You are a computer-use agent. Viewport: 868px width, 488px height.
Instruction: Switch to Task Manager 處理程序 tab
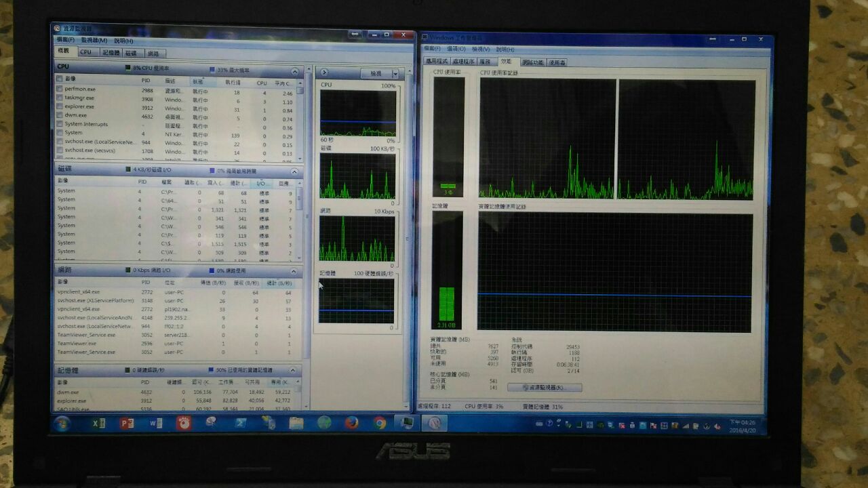click(x=463, y=62)
